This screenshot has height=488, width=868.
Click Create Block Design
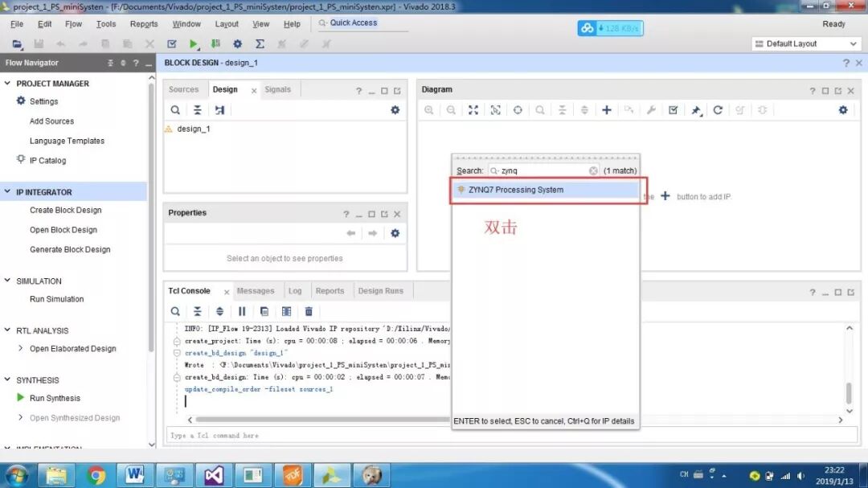(x=65, y=210)
